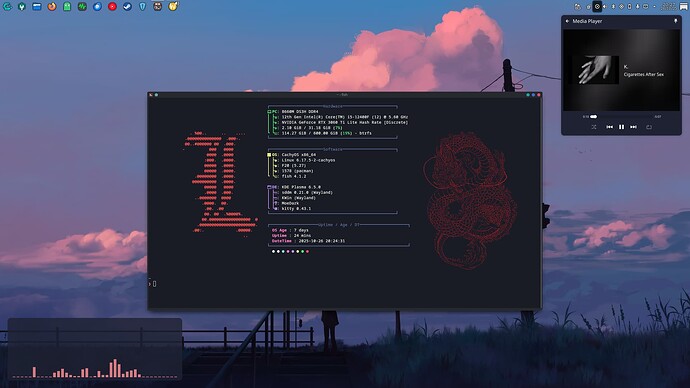Click the red dragon ASCII art in terminal
This screenshot has width=690, height=388.
[470, 200]
